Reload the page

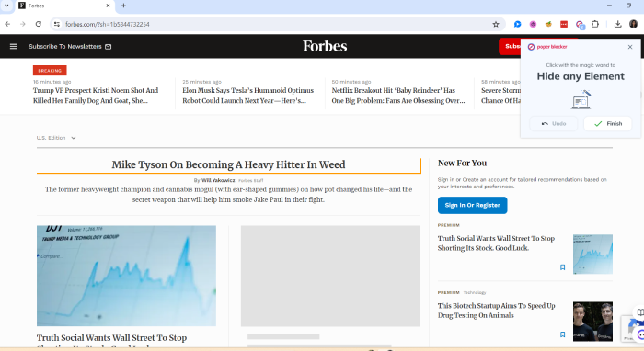(x=39, y=24)
